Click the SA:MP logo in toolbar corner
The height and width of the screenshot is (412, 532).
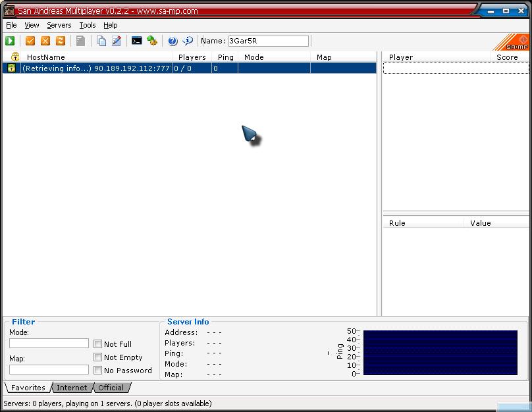(512, 42)
